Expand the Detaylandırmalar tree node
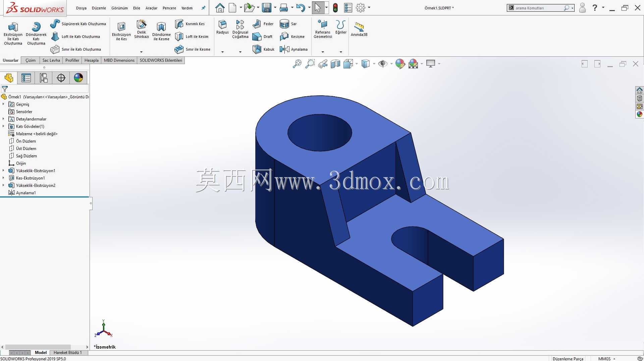The width and height of the screenshot is (644, 361). coord(3,119)
